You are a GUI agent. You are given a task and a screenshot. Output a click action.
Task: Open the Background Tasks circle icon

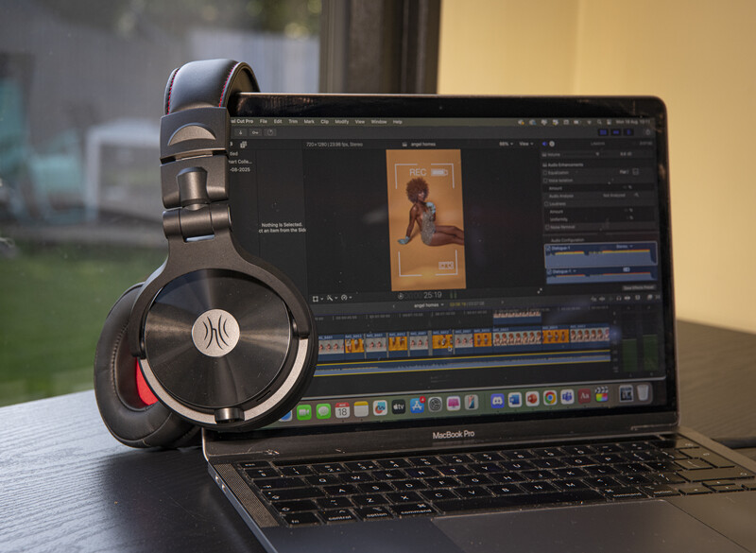click(270, 132)
